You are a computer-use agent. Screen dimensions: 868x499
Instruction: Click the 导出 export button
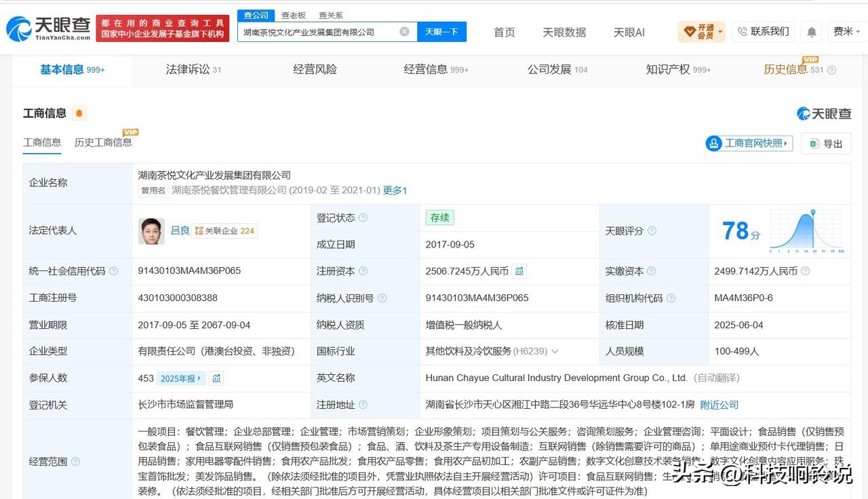[x=826, y=144]
